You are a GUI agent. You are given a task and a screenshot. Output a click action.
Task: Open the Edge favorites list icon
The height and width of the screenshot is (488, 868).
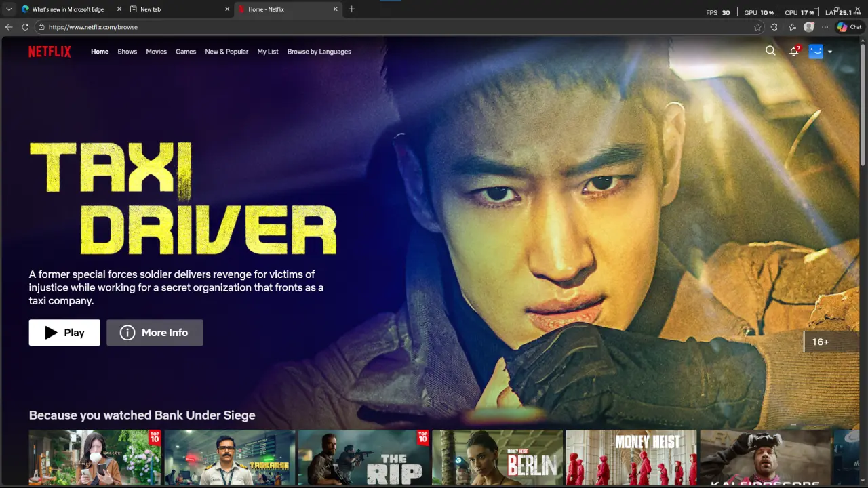pos(792,27)
